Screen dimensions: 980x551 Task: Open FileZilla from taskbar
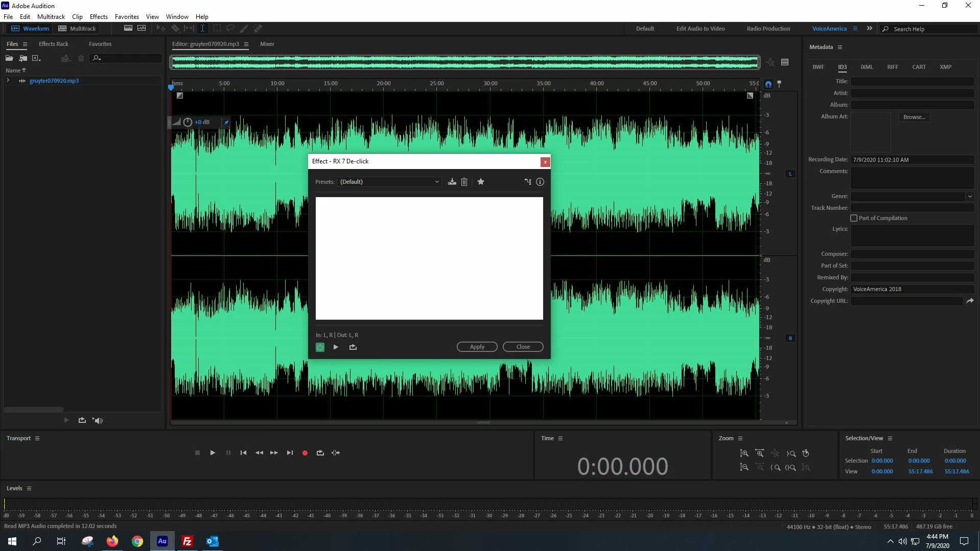[x=188, y=541]
